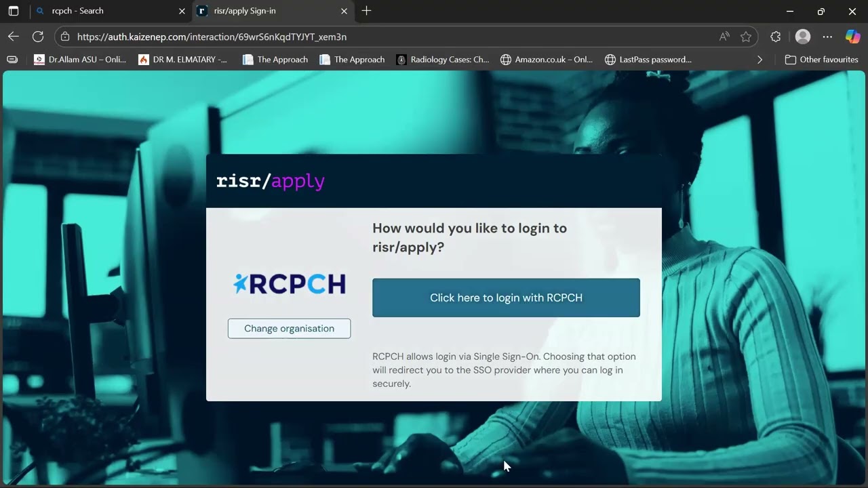Screen dimensions: 868x488
Task: Open Read aloud icon in address bar
Action: [x=724, y=37]
